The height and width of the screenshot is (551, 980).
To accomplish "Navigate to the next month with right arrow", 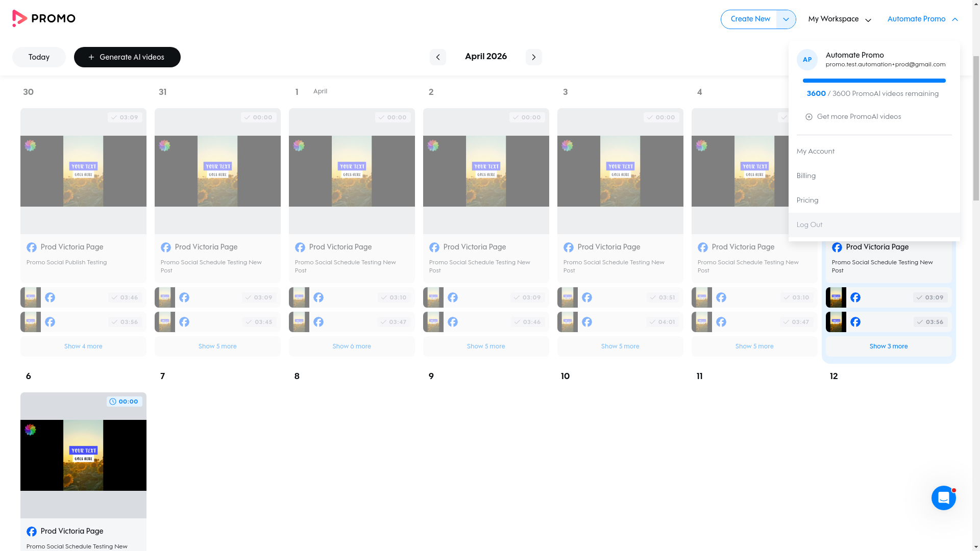I will point(534,57).
